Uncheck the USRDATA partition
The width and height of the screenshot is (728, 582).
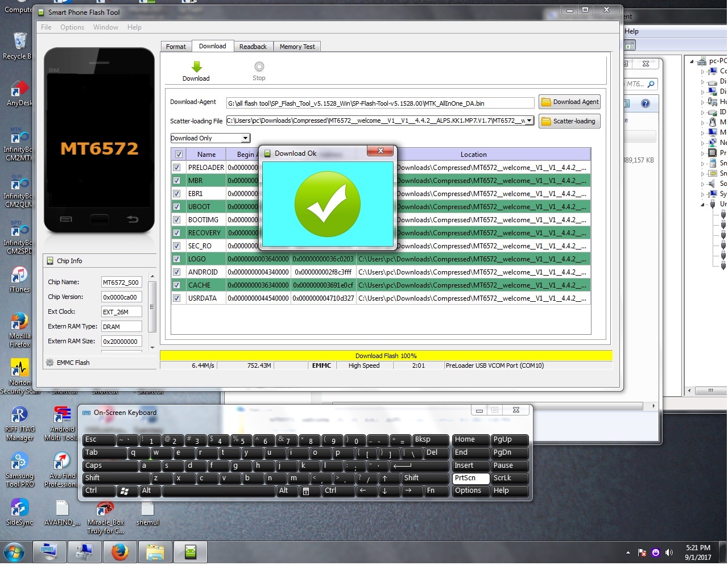177,298
